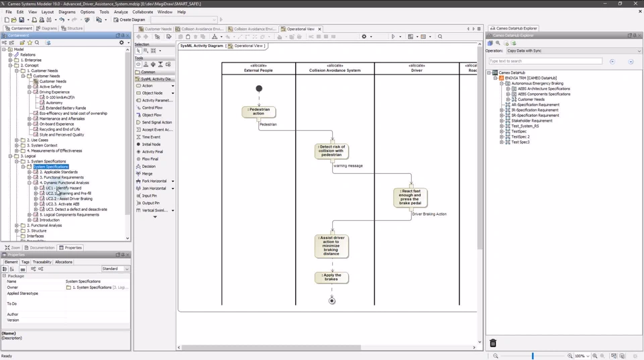Switch to the Structure browser tab
The height and width of the screenshot is (360, 644).
click(x=72, y=28)
